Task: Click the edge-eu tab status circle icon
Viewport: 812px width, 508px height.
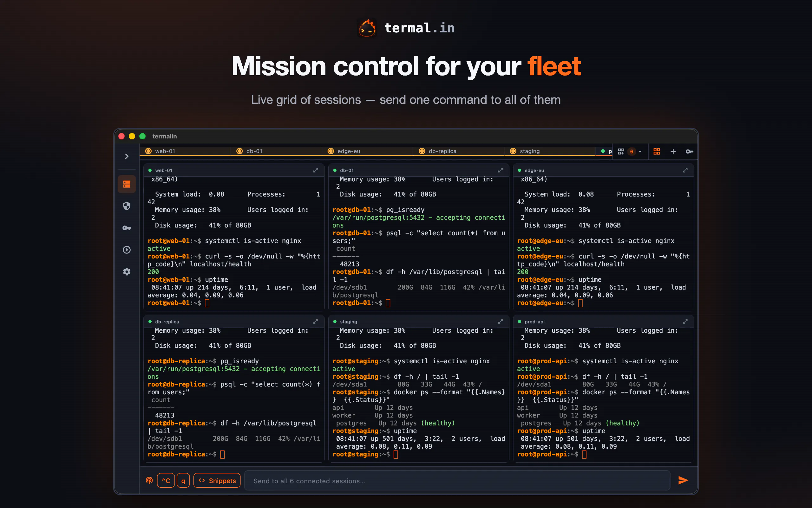Action: pos(331,151)
